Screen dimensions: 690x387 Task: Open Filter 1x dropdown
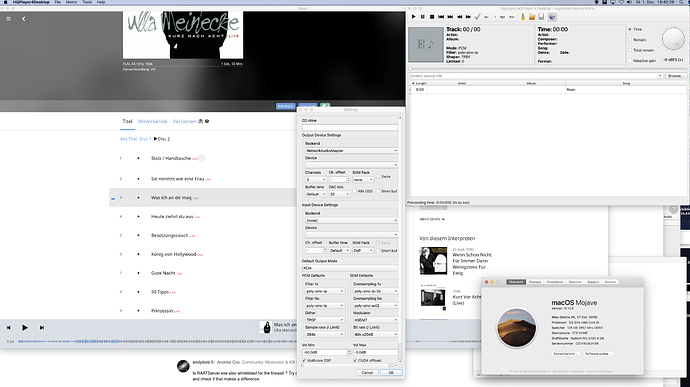pos(324,291)
